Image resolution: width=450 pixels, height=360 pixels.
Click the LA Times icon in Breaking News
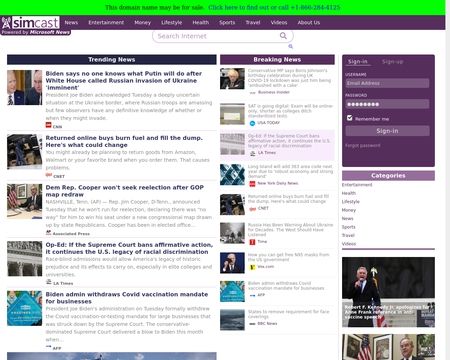[252, 153]
